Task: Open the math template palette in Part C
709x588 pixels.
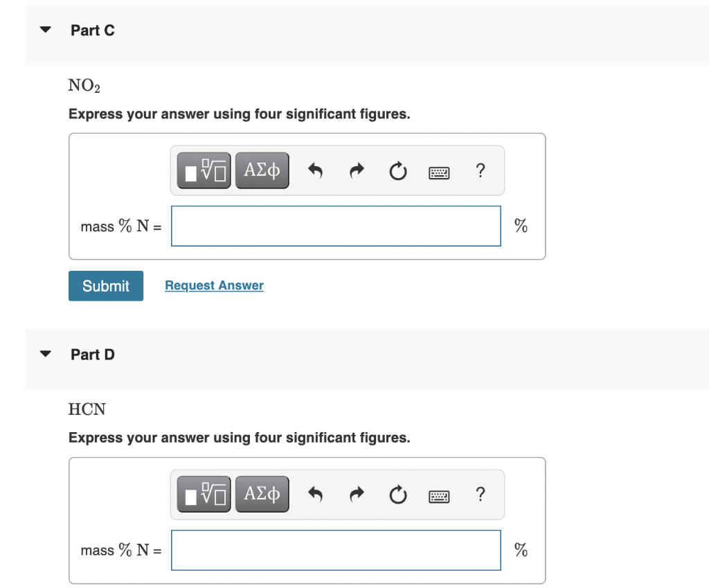Action: pos(203,170)
